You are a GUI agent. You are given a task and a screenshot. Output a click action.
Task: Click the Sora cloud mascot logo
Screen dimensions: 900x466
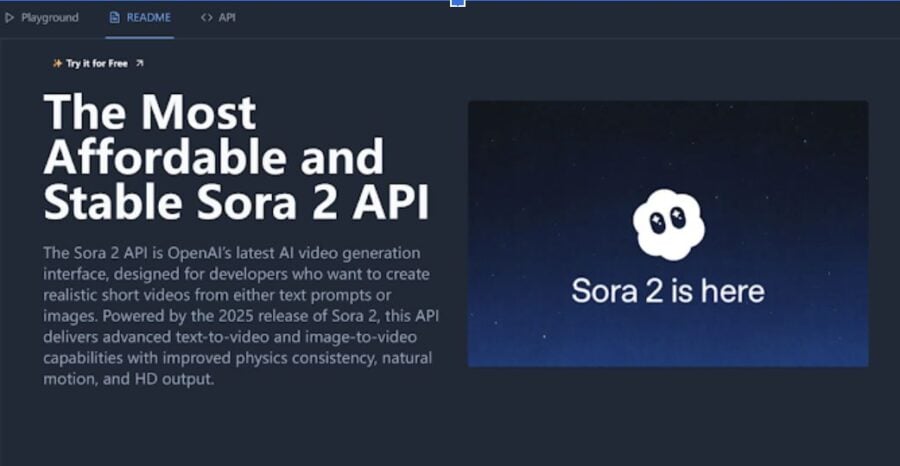[668, 223]
